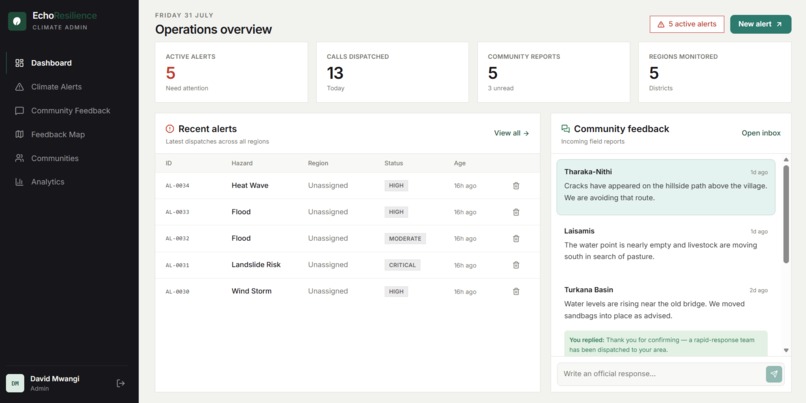Click the EchoResilience leaf logo icon
Screen dimensions: 806x403
point(17,21)
